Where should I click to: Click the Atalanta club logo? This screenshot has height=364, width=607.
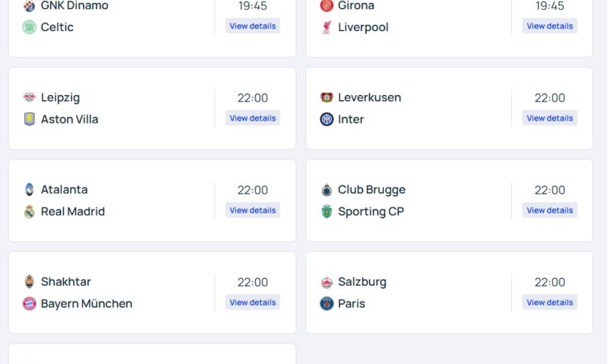pos(29,189)
